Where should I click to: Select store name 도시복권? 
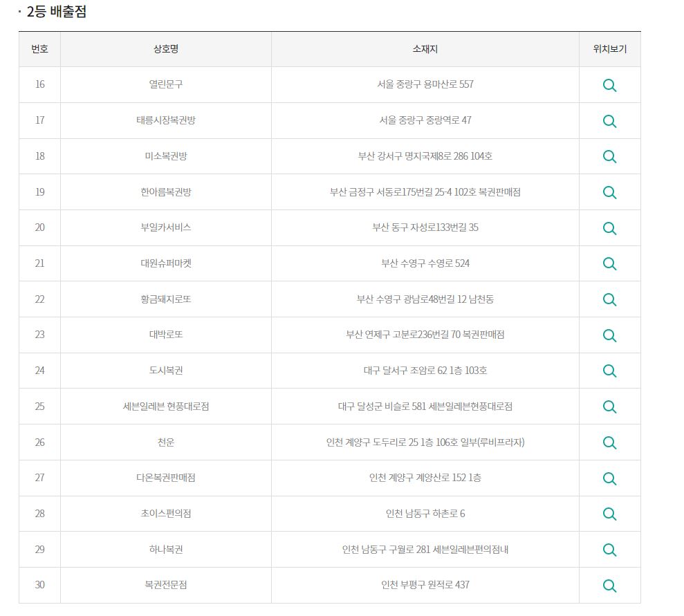tap(166, 370)
